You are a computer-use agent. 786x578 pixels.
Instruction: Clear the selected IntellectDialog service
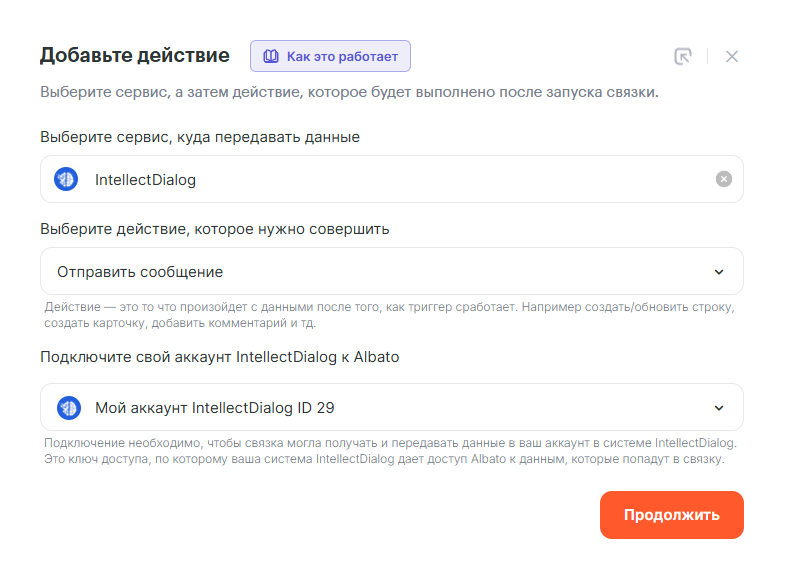[x=724, y=179]
